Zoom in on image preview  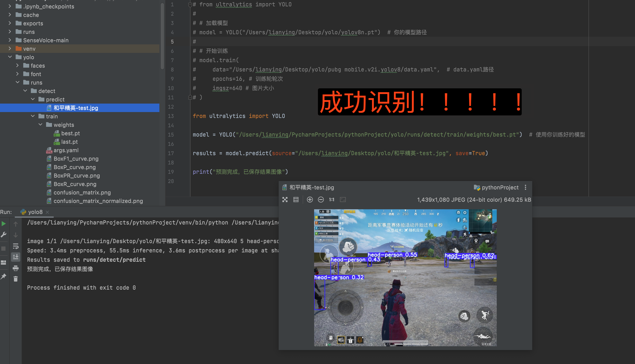310,200
